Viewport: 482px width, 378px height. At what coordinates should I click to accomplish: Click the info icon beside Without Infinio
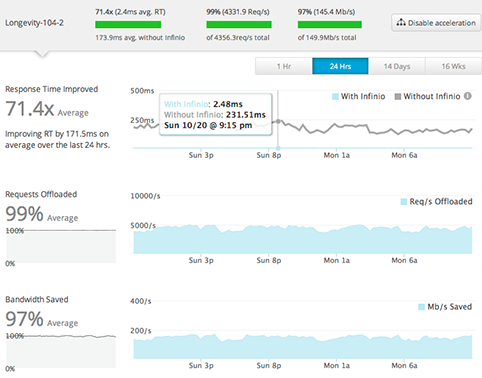point(468,96)
